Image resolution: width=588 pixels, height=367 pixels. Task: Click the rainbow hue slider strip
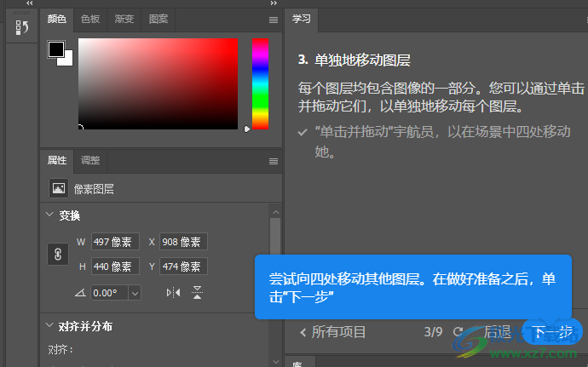[x=260, y=83]
